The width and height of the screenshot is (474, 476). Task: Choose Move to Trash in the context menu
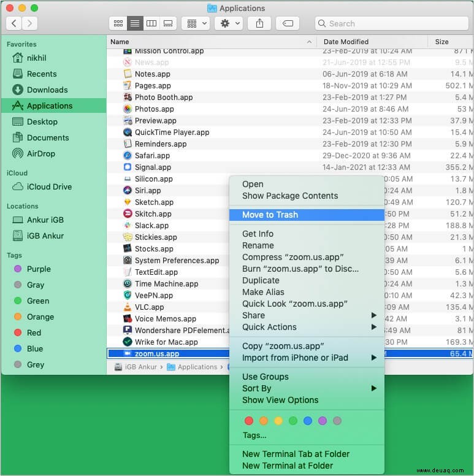[x=307, y=215]
